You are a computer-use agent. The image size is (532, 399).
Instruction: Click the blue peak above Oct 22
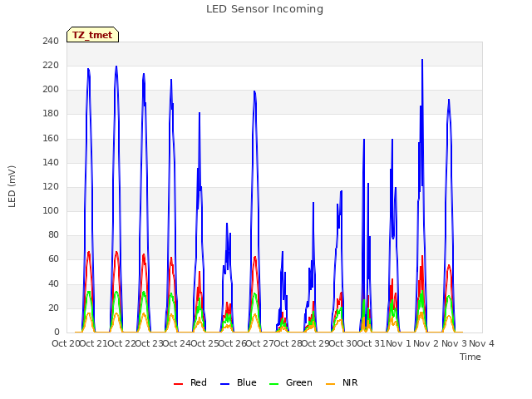[x=116, y=66]
